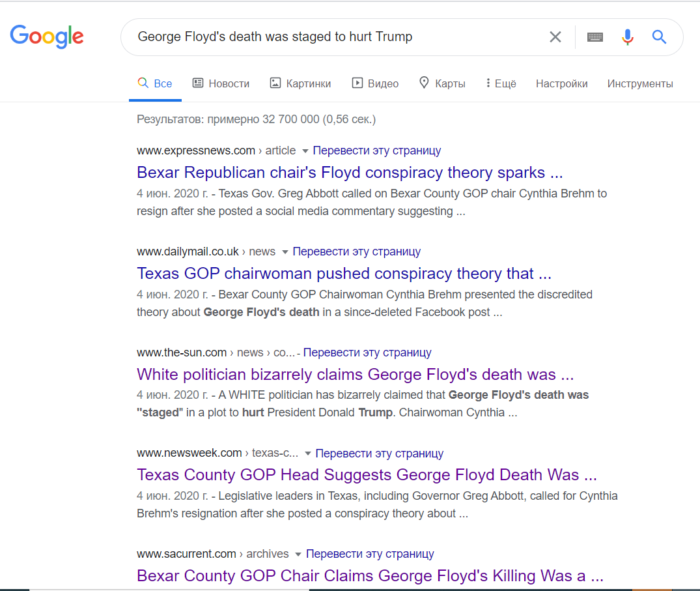Open 'Texas GOP chairwoman pushed conspiracy theory' result
Image resolution: width=700 pixels, height=591 pixels.
click(x=344, y=274)
